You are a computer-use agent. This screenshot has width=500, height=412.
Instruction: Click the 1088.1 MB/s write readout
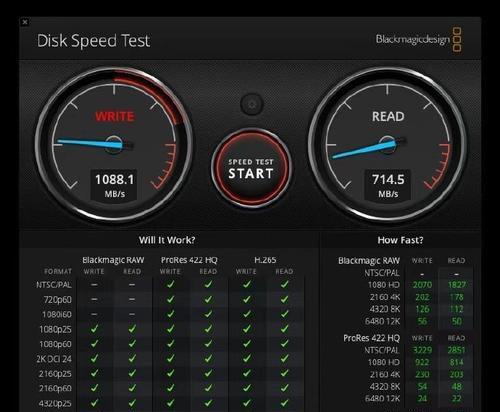114,185
